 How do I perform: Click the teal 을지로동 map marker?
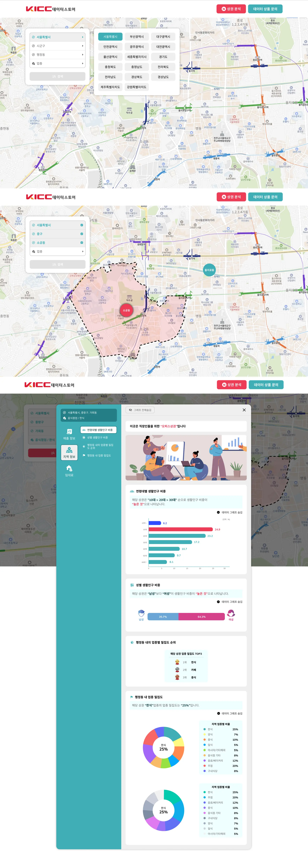pos(209,270)
